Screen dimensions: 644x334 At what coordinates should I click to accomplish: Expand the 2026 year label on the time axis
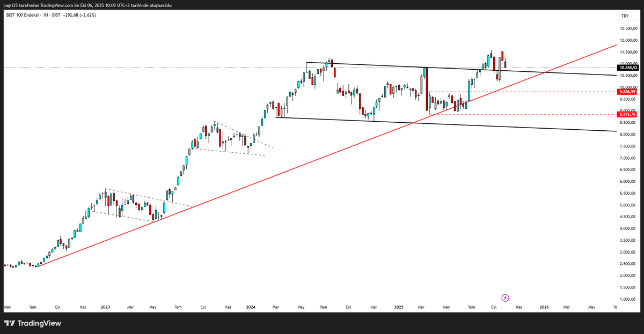(x=544, y=307)
